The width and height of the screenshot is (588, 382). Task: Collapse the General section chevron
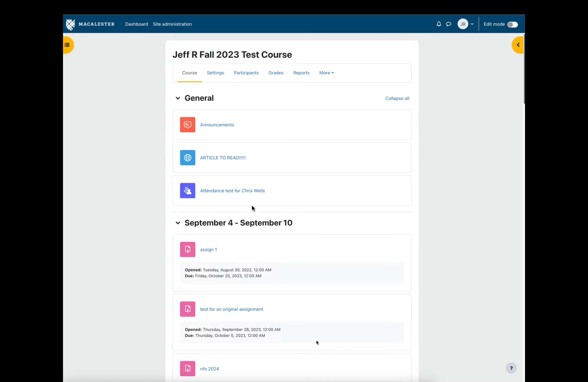178,98
